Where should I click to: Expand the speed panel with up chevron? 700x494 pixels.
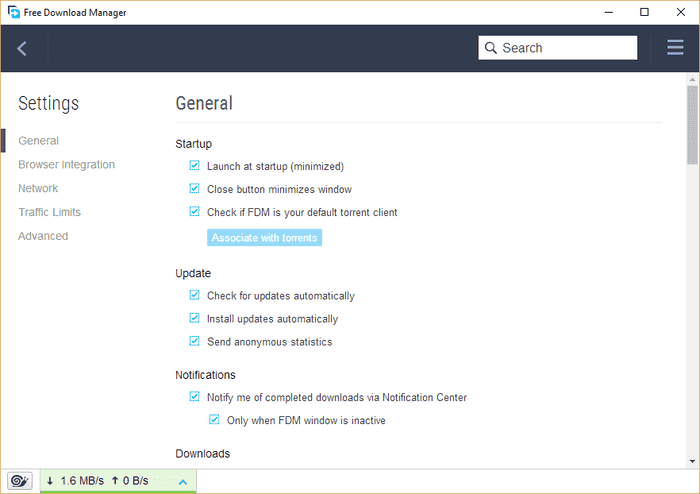[182, 482]
